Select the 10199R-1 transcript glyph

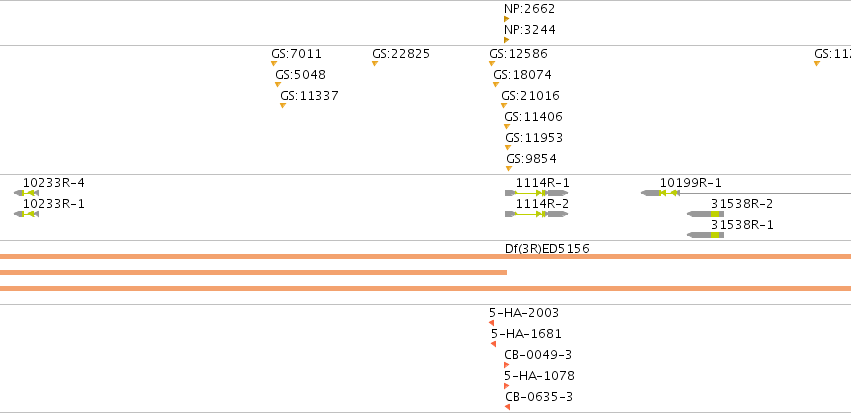[746, 193]
